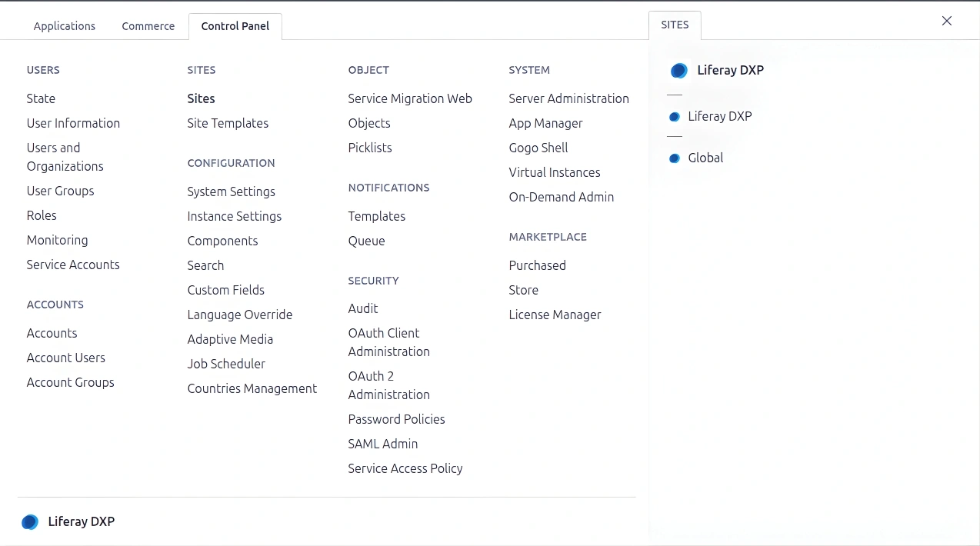Select the Global site text
Screen dimensions: 980x546
[705, 158]
